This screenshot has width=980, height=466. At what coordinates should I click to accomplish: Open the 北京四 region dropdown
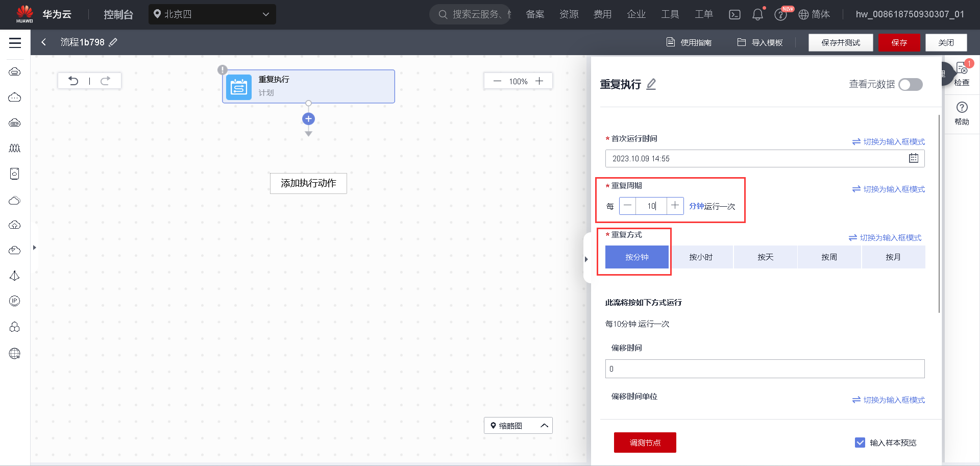212,14
